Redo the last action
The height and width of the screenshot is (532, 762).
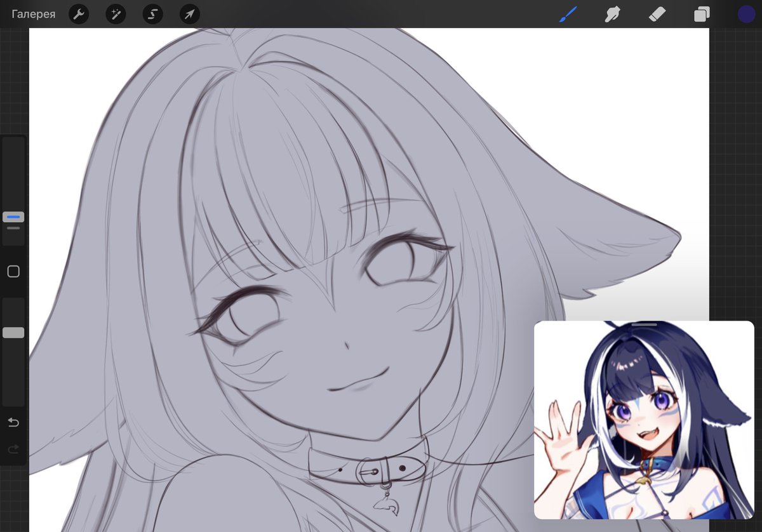(13, 449)
